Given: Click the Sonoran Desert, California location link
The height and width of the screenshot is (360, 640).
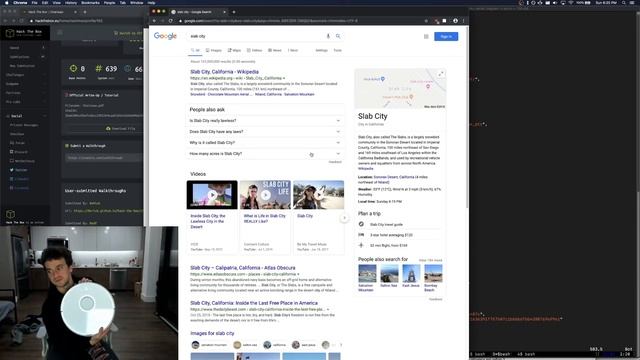Looking at the screenshot, I should (x=394, y=177).
